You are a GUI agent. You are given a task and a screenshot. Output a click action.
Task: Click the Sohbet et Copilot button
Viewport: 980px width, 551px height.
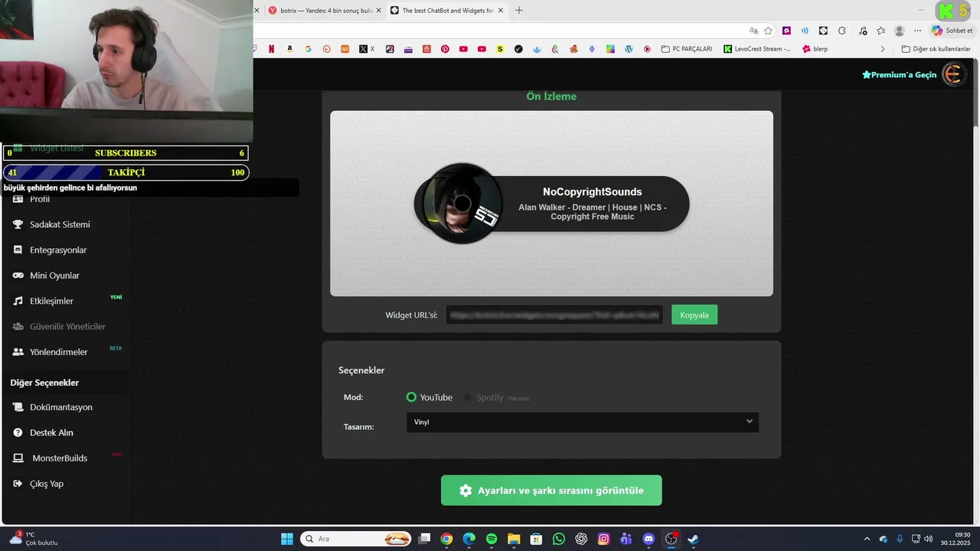point(952,31)
